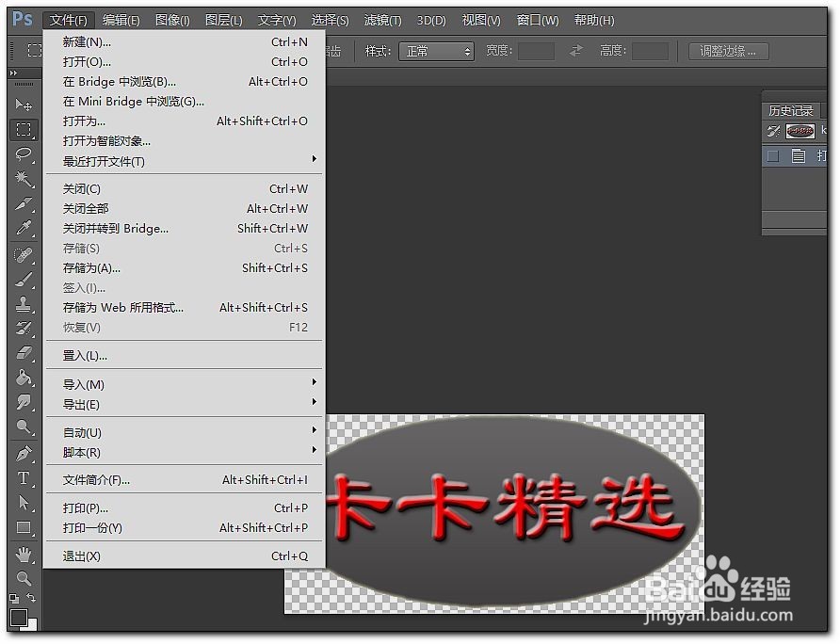The image size is (840, 644).
Task: Click swap width and height icon
Action: pos(576,51)
